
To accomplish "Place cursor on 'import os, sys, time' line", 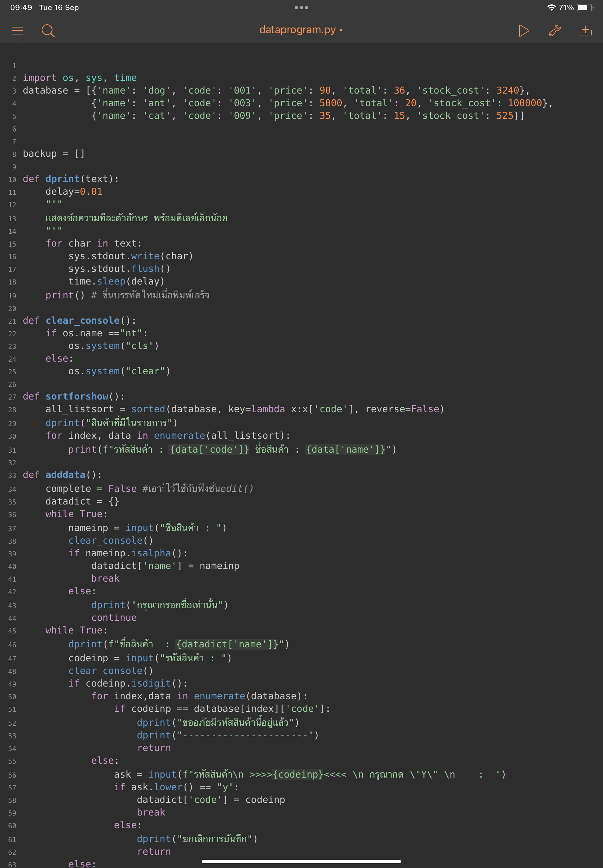I will click(79, 78).
